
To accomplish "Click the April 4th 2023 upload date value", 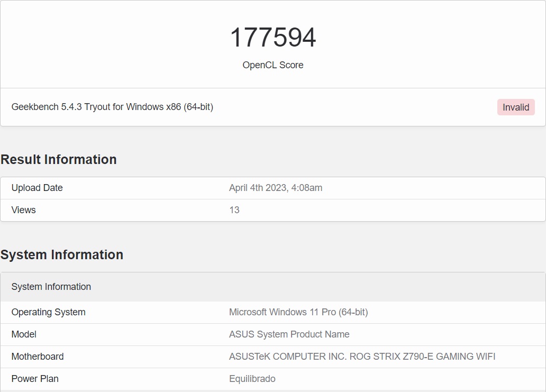I will click(x=275, y=188).
